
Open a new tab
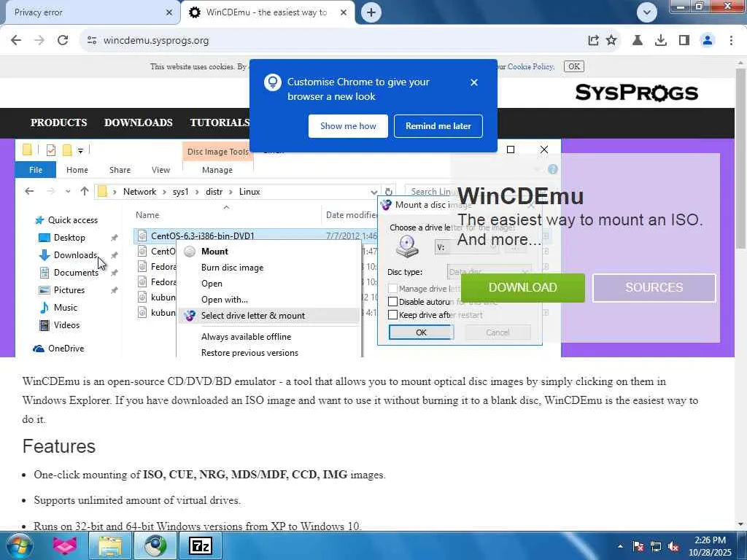click(x=371, y=12)
